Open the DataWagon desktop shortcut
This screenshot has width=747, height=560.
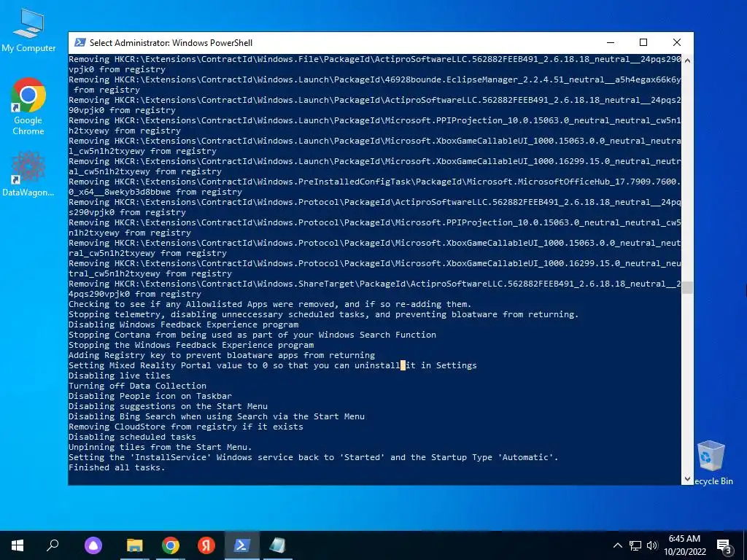28,174
